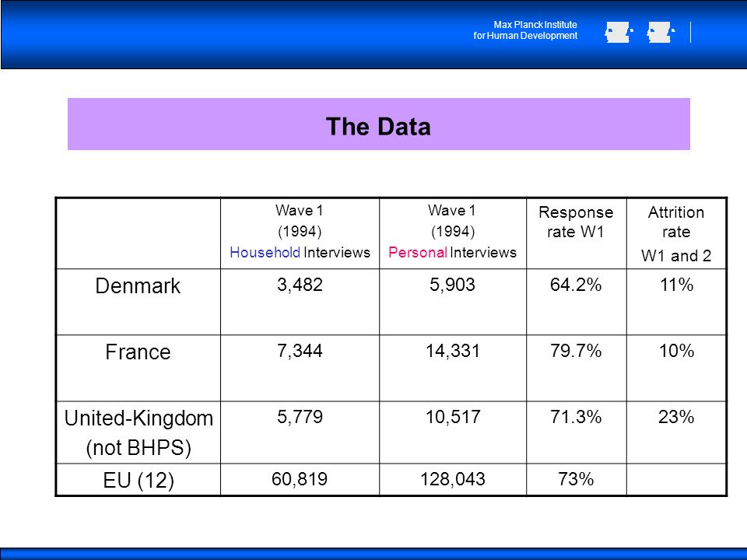Click the UK attrition rate 23% cell
This screenshot has width=747, height=560.
pyautogui.click(x=676, y=432)
